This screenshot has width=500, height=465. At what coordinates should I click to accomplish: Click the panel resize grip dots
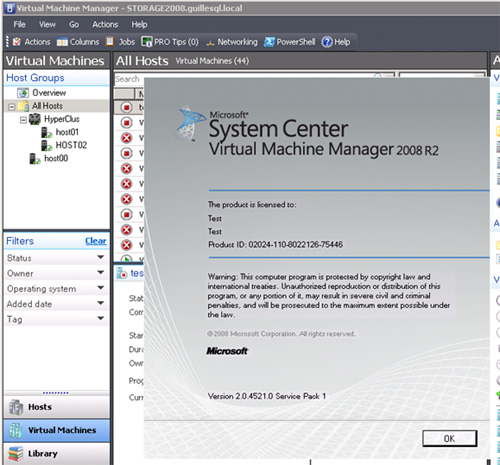point(56,393)
